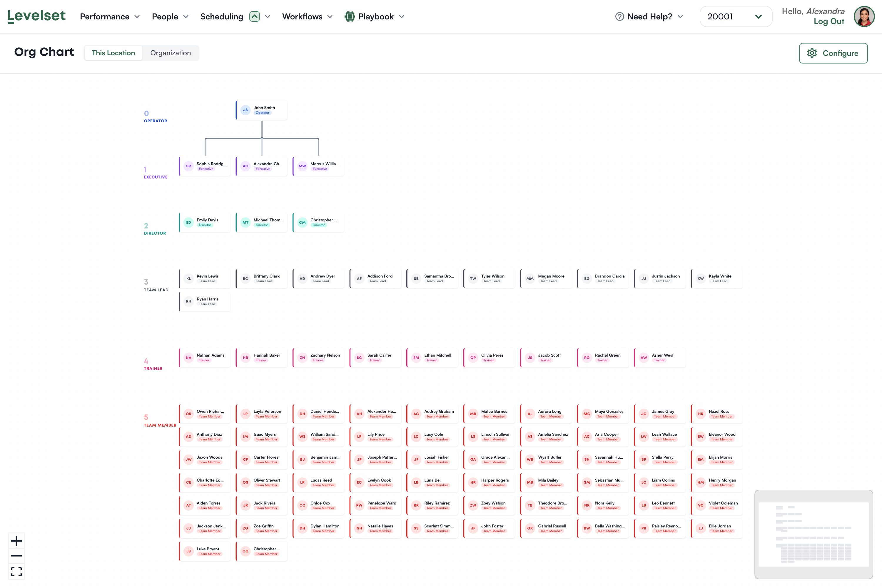Click the fit-to-screen icon
The width and height of the screenshot is (882, 588).
coord(16,572)
